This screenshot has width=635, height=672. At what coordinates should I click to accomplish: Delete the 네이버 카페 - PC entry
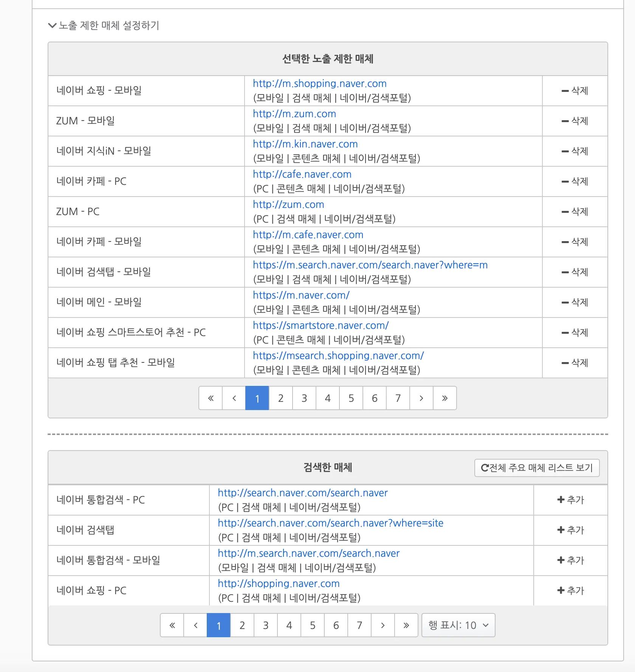[575, 181]
